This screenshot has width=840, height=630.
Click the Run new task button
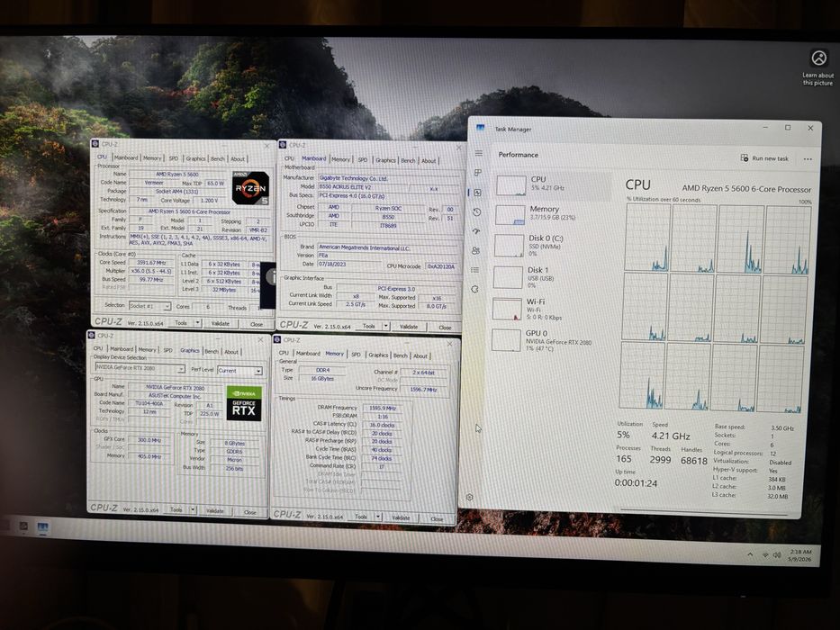[765, 158]
